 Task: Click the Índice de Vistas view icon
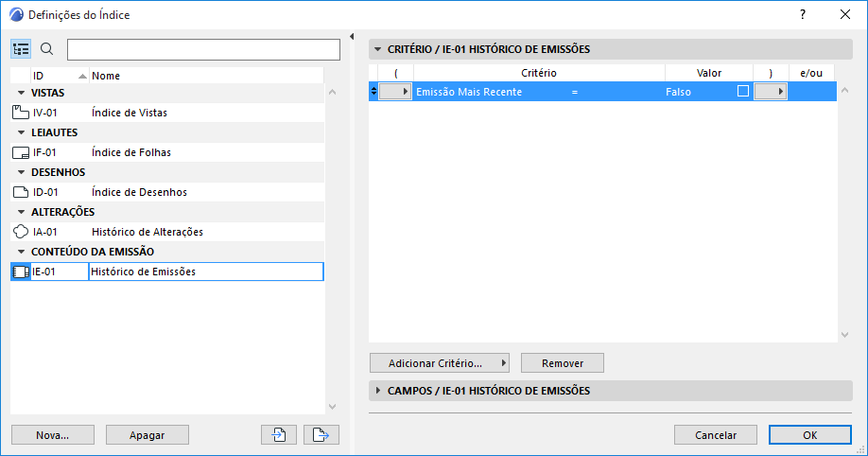click(21, 113)
